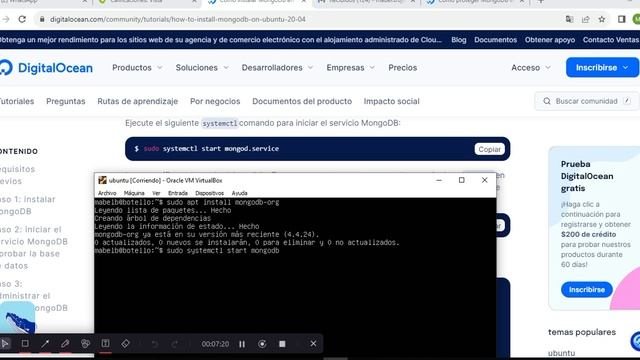Open Entrada menu in VirtualBox window
Viewport: 640px width, 360px height.
[178, 193]
